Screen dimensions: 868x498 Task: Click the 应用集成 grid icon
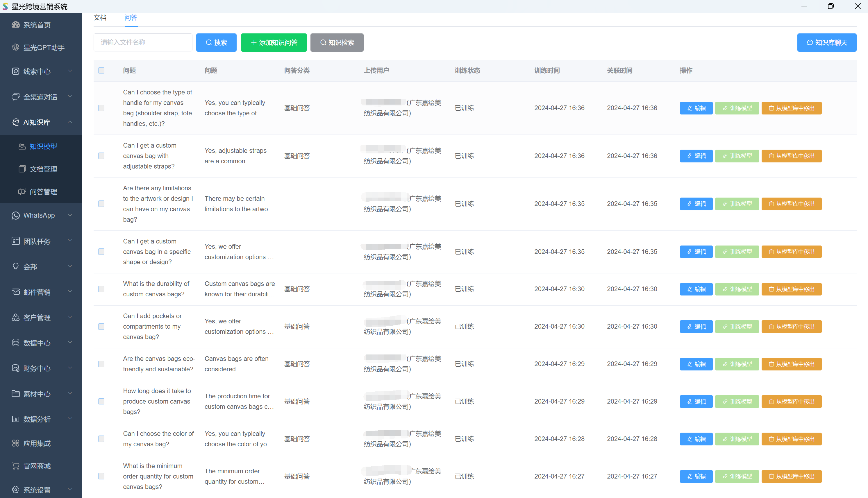pos(15,443)
